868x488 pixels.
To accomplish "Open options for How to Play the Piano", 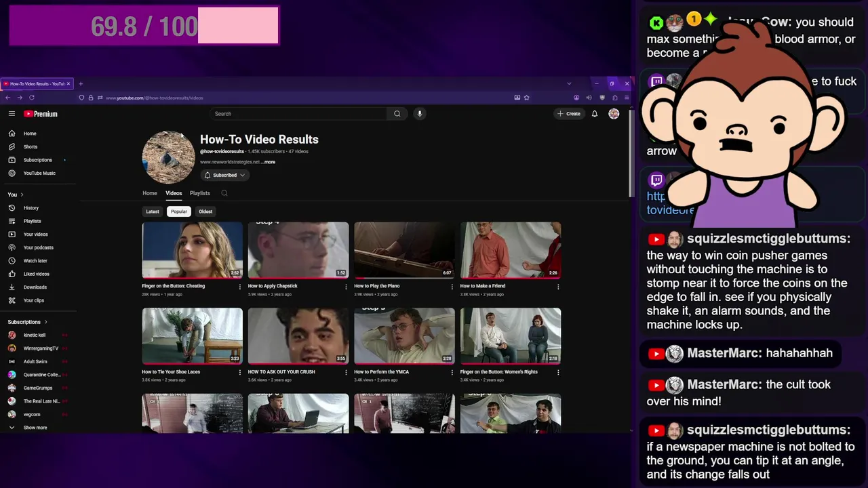I will 452,287.
